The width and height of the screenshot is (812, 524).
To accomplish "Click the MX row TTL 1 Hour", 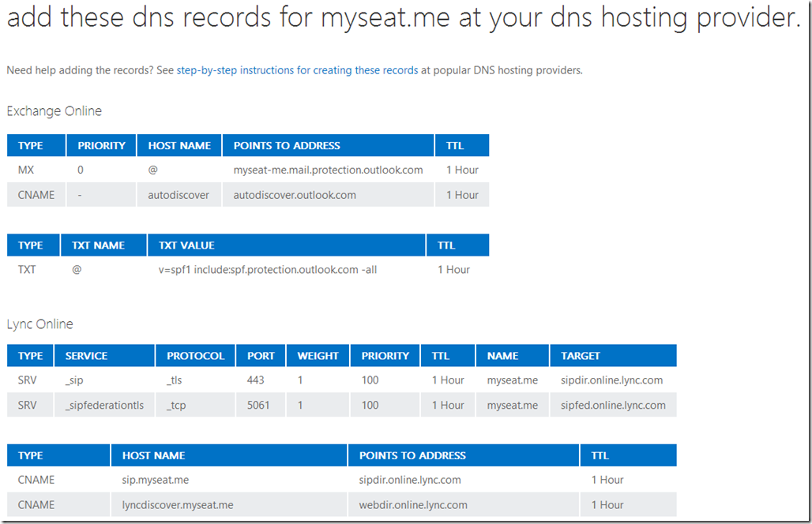I will (462, 170).
